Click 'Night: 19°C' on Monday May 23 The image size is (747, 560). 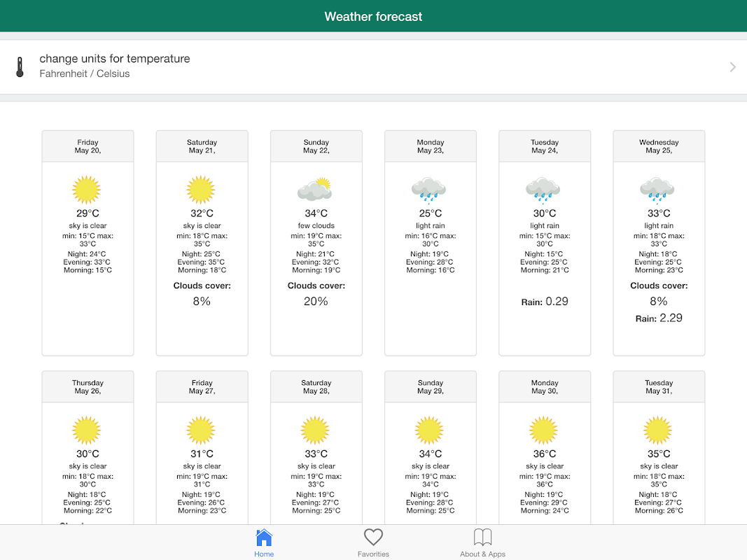coord(429,254)
